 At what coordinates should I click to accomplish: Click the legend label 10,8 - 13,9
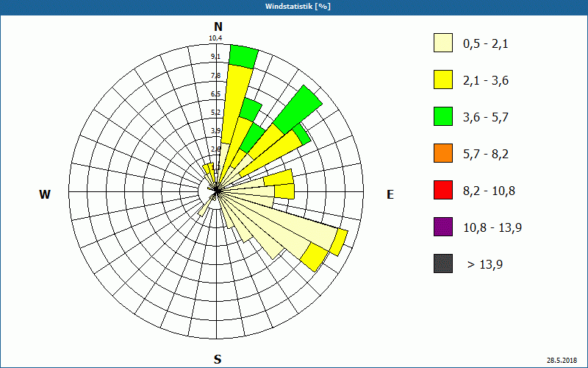click(x=492, y=228)
